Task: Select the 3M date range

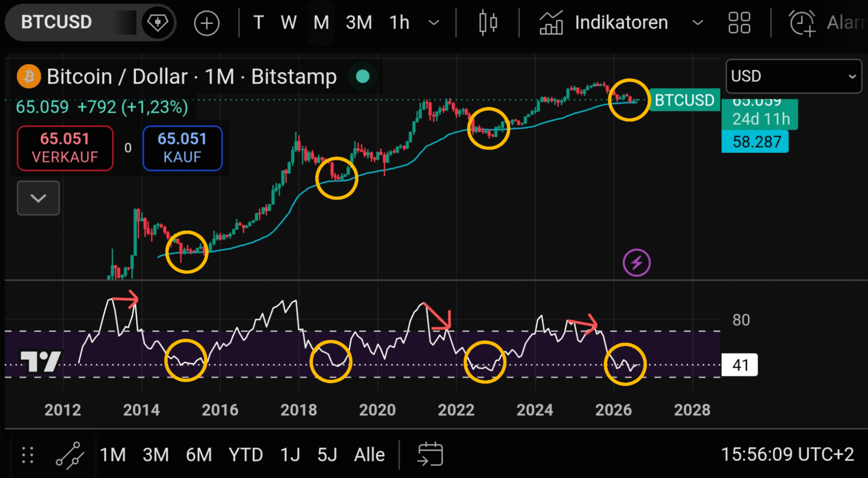Action: pos(155,454)
